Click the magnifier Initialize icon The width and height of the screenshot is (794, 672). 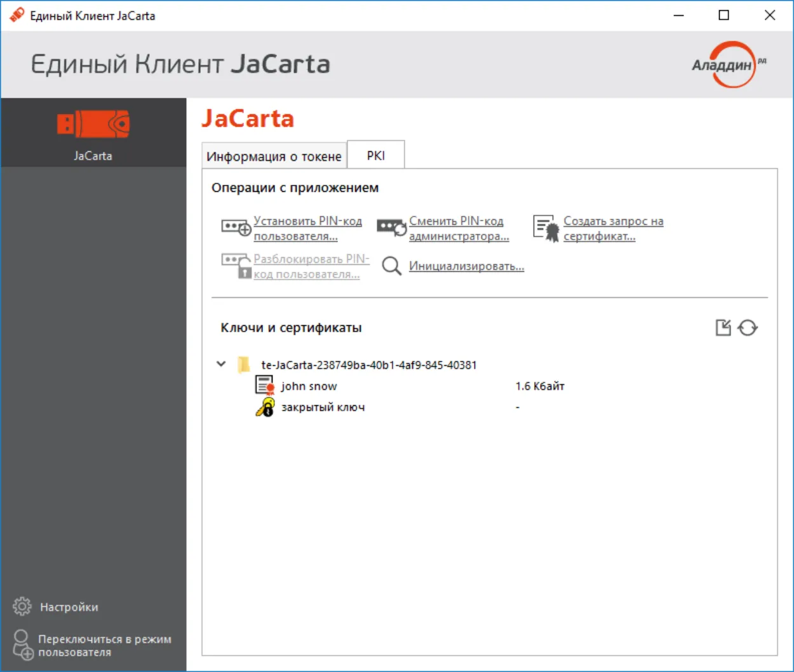pos(392,266)
